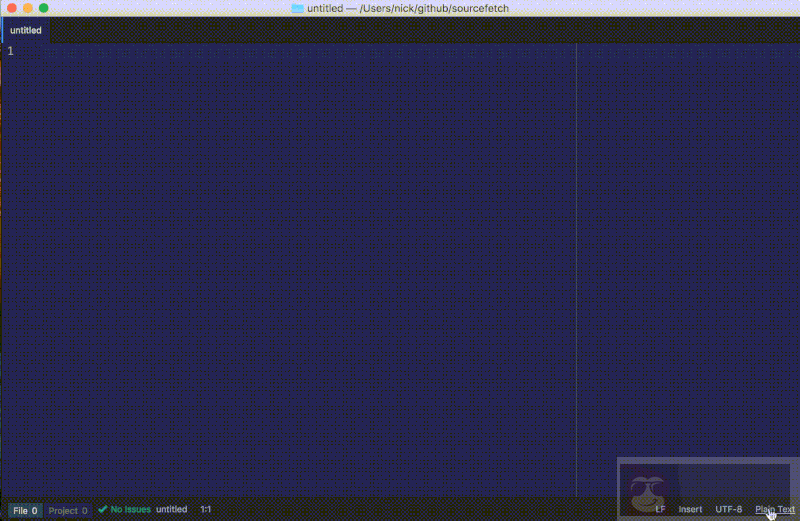Maximize the window with the green button
Screen dimensions: 800x521
[44, 8]
